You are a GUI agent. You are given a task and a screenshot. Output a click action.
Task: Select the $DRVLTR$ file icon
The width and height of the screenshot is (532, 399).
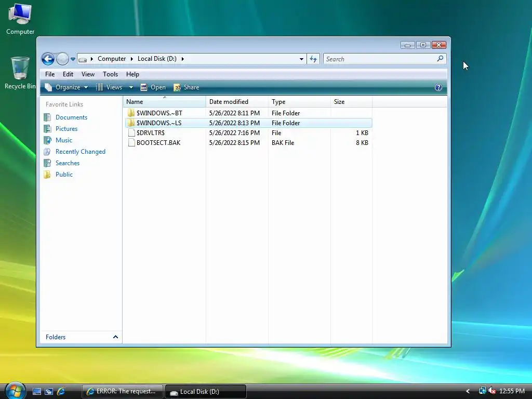(131, 132)
